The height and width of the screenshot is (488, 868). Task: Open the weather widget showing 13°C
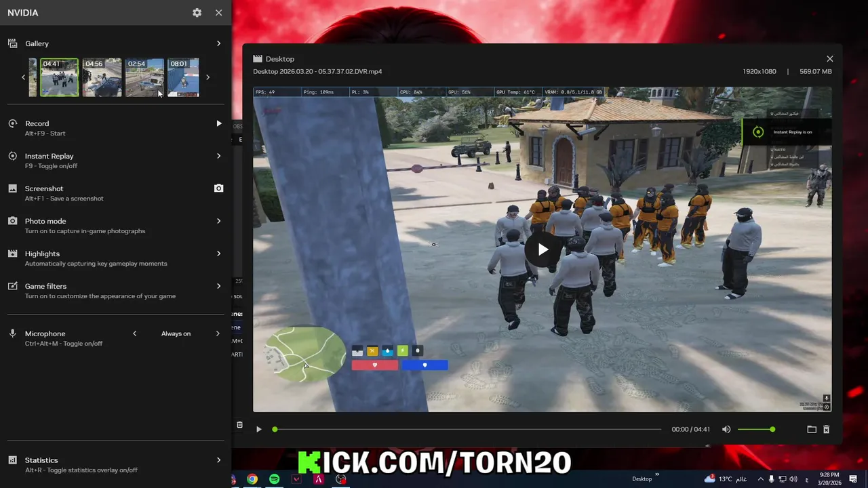(725, 479)
